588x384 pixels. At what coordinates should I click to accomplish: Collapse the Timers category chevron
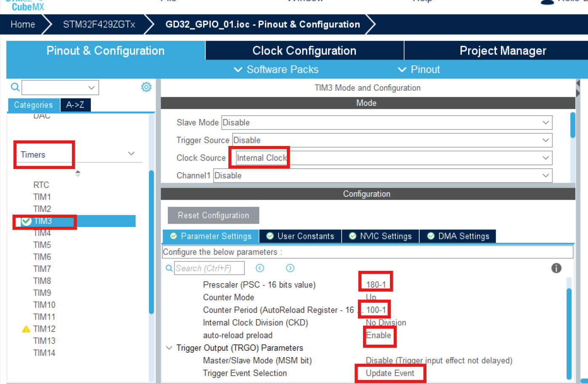(x=131, y=154)
